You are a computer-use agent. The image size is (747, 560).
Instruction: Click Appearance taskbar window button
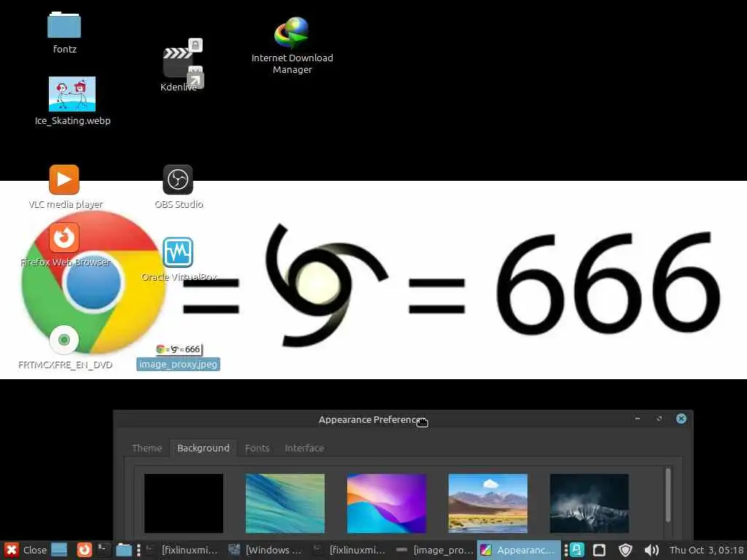(519, 550)
